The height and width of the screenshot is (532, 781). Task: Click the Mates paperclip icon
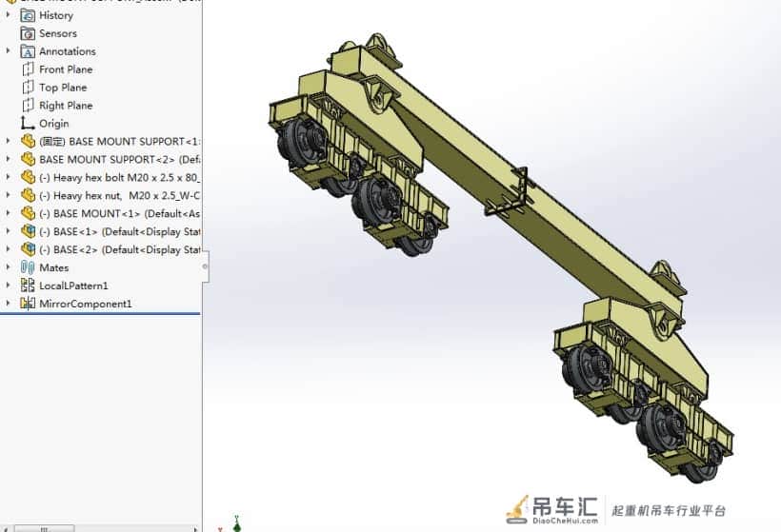(x=28, y=267)
